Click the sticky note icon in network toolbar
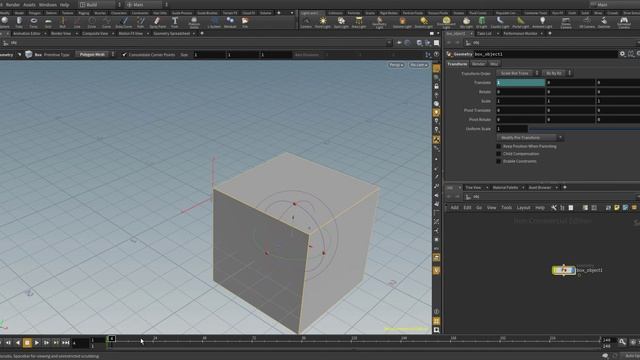This screenshot has height=360, width=640. pos(617,208)
